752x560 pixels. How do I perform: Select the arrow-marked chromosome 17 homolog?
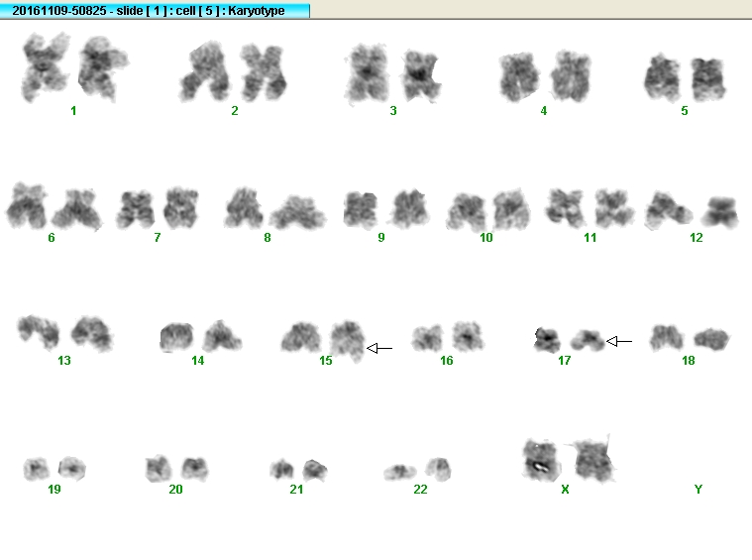point(588,340)
